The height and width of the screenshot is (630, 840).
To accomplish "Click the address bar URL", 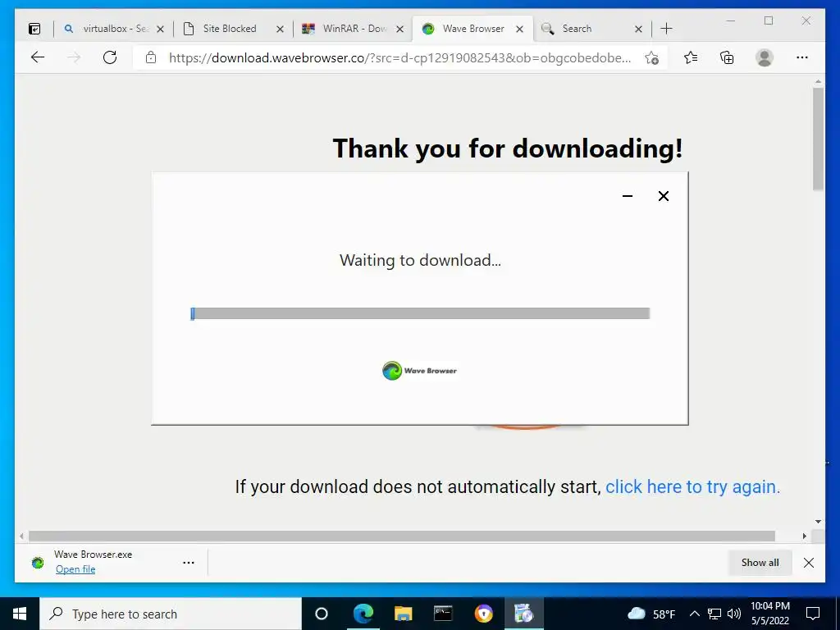I will coord(399,58).
